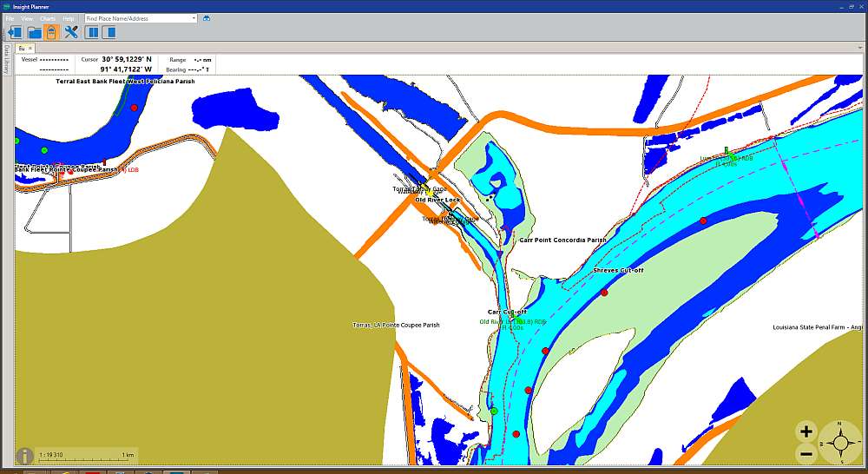Click the Bearing readout value

click(x=199, y=69)
